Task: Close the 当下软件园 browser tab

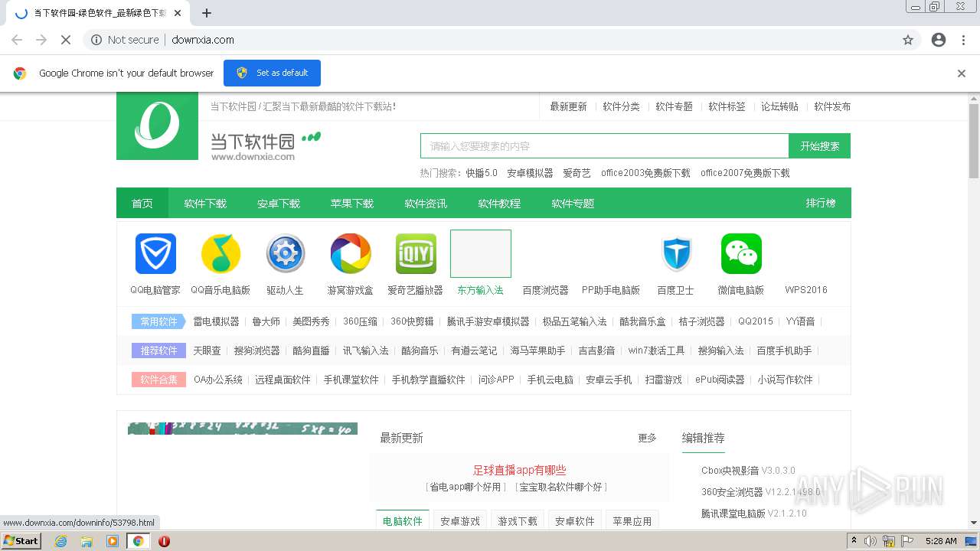Action: click(178, 13)
